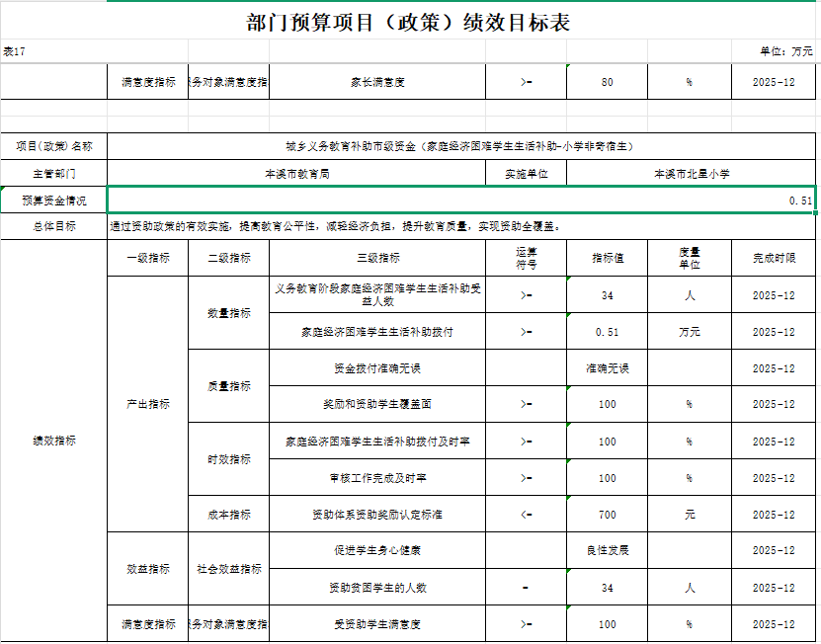Screen dimensions: 821x644
Task: Click 2025-12 in the 家长满意度 row
Action: coord(774,82)
